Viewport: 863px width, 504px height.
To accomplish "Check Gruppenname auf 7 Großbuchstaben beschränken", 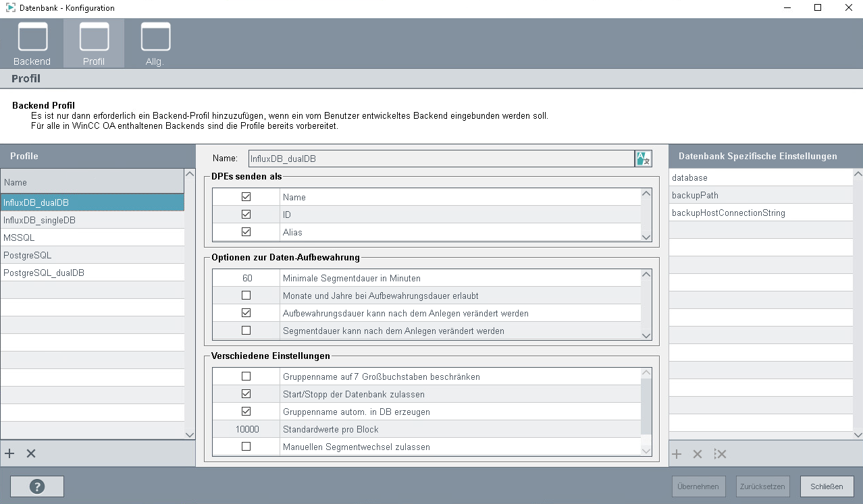I will pyautogui.click(x=246, y=376).
